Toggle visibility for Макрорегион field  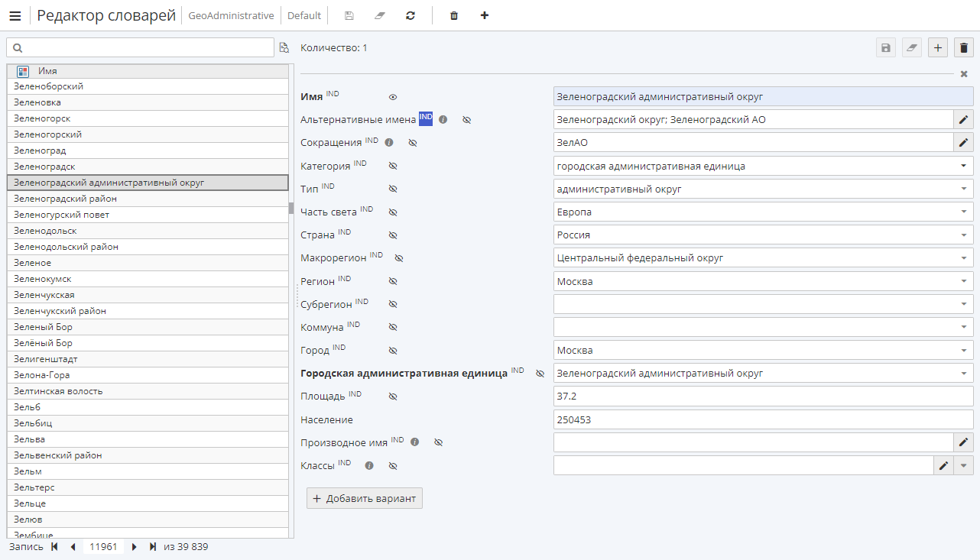tap(398, 258)
